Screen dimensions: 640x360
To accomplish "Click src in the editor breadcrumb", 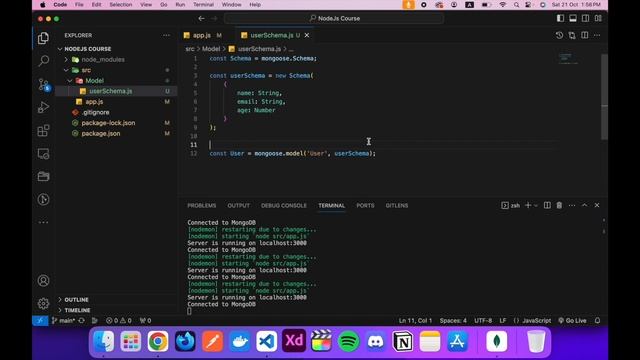I will (190, 49).
